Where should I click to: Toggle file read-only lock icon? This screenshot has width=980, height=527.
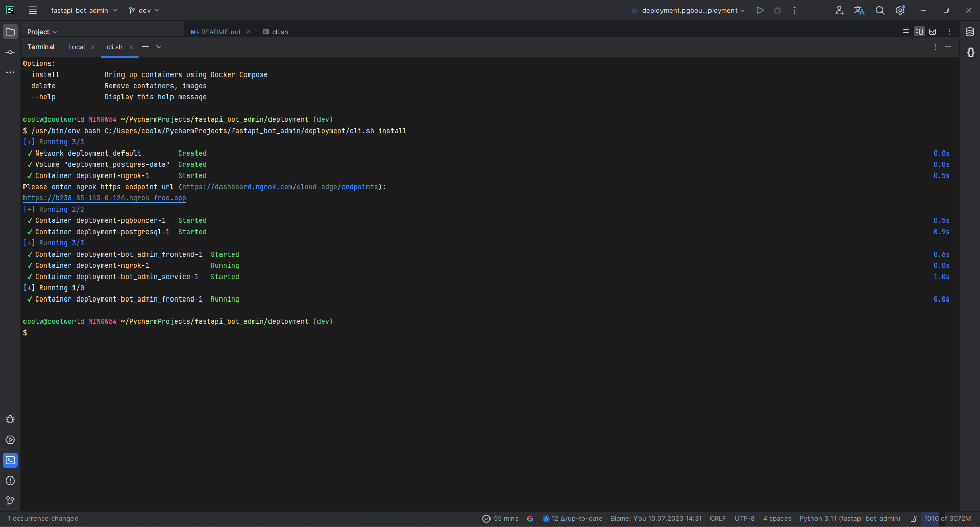click(914, 519)
